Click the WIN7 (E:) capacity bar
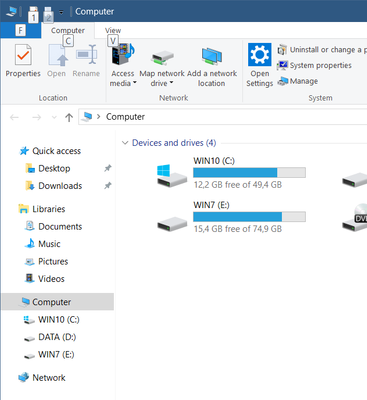Screen dimensions: 367x400 249,217
